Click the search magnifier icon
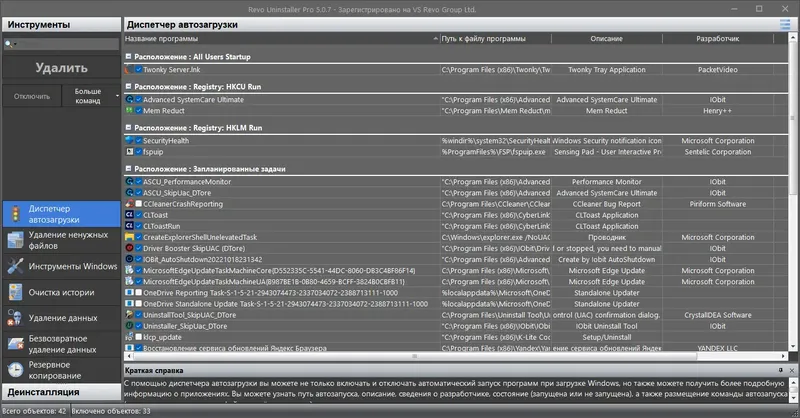This screenshot has height=418, width=800. click(8, 44)
